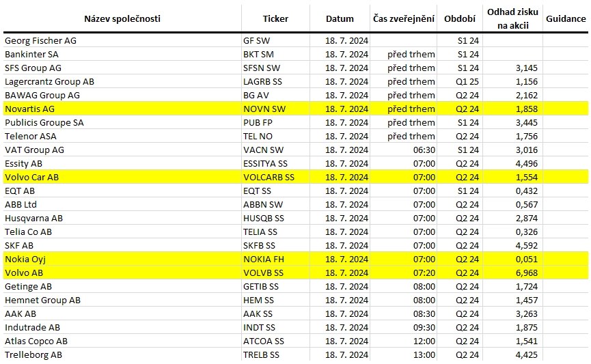Select 'VAT Group AG' cell

click(34, 150)
